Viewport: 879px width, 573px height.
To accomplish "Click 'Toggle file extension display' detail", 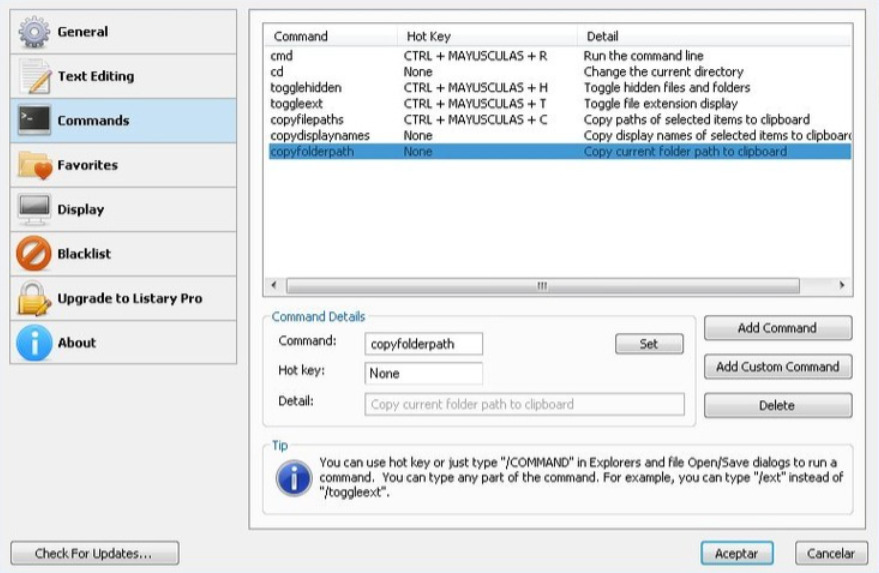I will tap(661, 104).
